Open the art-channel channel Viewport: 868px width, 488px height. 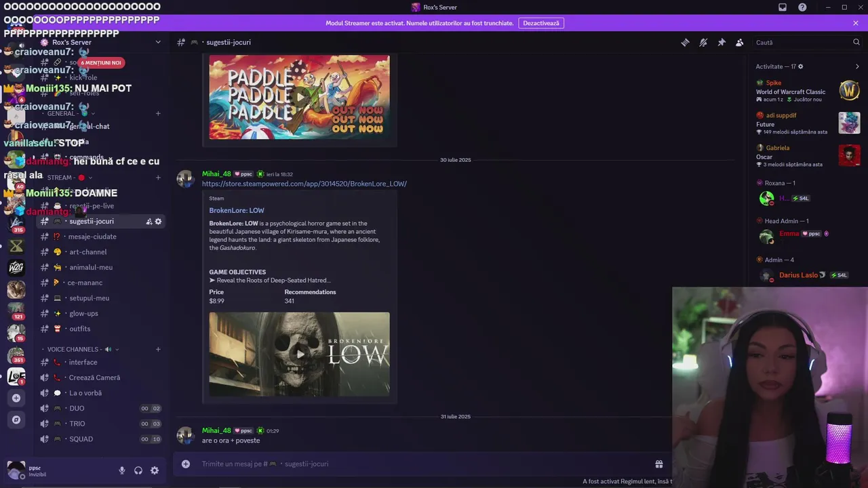[x=102, y=252]
